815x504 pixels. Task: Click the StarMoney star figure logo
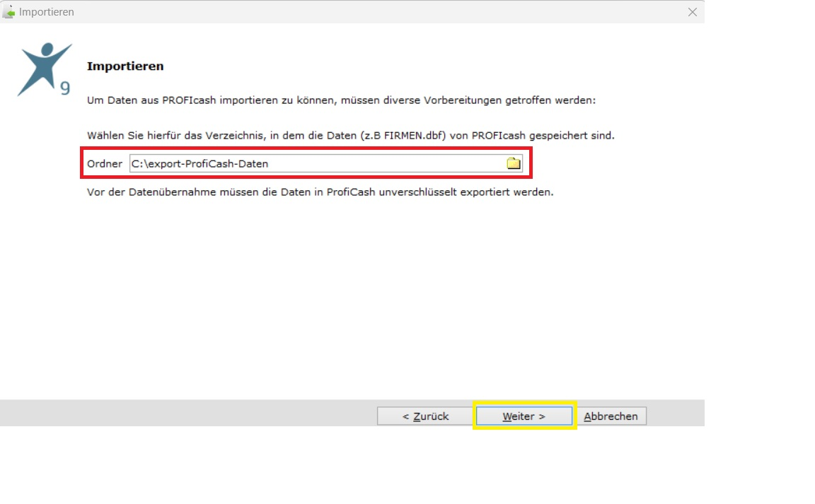coord(45,69)
